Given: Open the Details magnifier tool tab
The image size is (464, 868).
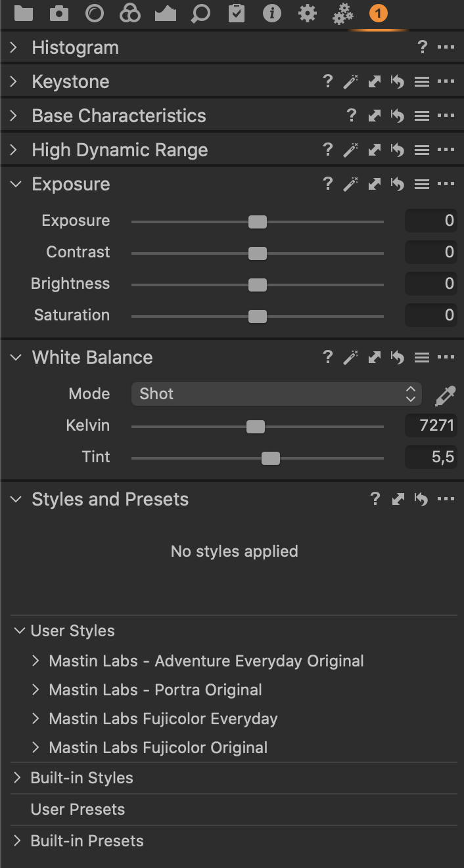Looking at the screenshot, I should (x=200, y=13).
